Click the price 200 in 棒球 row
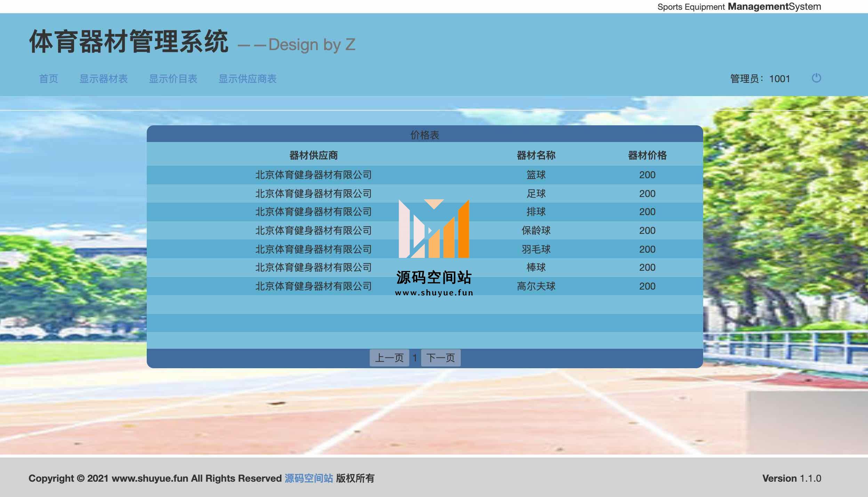Image resolution: width=868 pixels, height=497 pixels. point(647,267)
